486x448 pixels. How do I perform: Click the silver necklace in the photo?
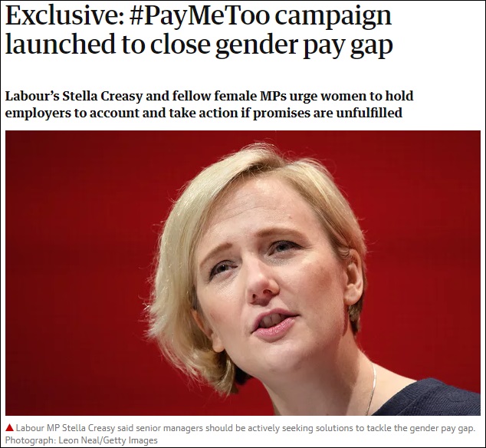pos(371,391)
